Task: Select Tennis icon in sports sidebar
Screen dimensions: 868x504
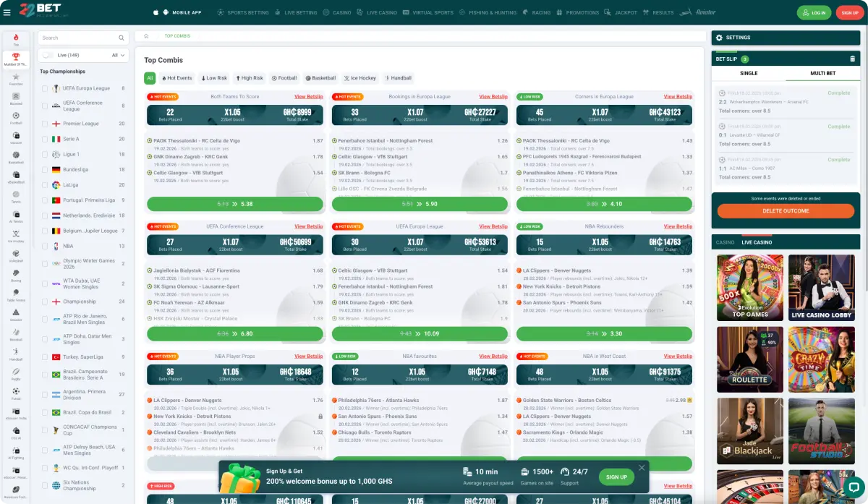Action: pos(16,196)
